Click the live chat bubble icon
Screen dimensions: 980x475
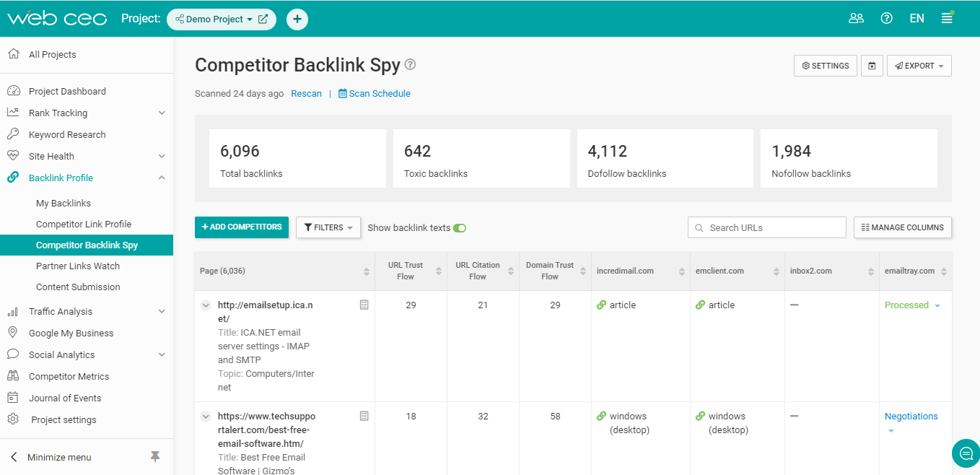[966, 453]
